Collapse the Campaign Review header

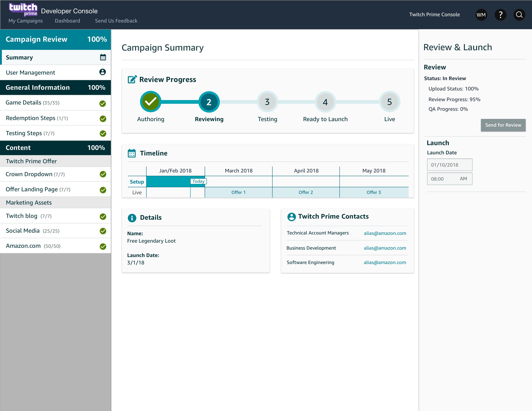click(56, 40)
